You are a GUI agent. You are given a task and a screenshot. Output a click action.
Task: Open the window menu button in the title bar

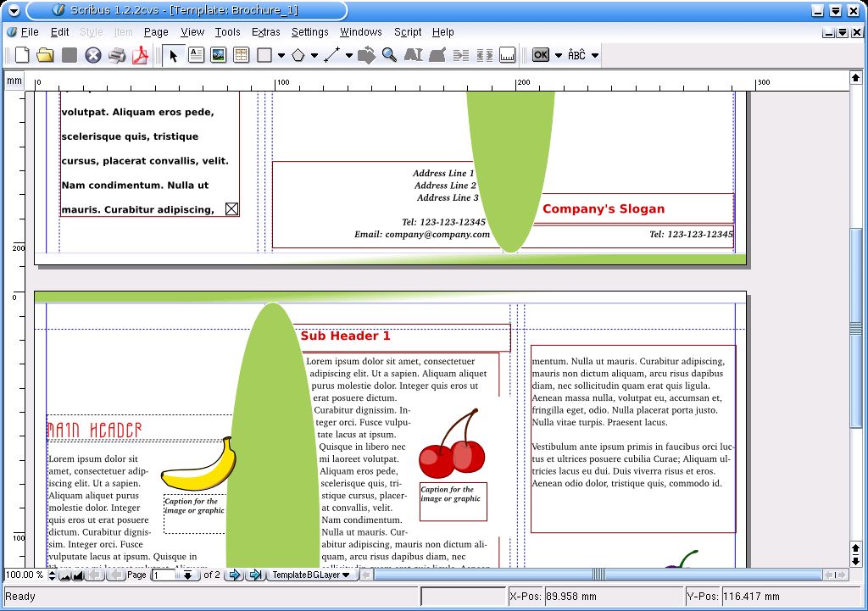pos(14,10)
